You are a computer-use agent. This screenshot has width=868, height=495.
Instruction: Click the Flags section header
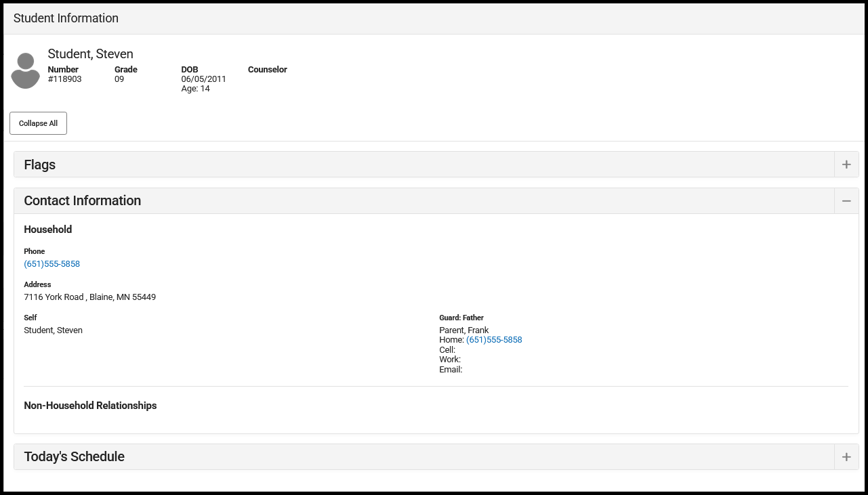39,164
